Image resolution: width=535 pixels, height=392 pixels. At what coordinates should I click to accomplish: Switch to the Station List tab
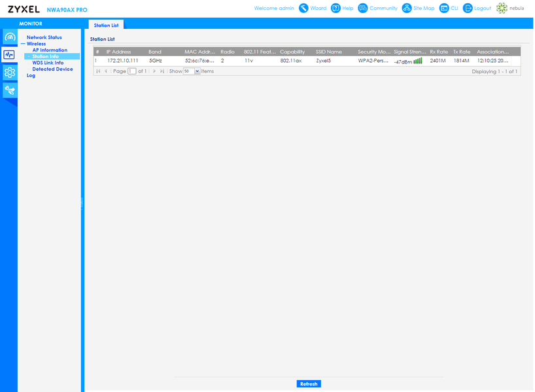(x=106, y=25)
